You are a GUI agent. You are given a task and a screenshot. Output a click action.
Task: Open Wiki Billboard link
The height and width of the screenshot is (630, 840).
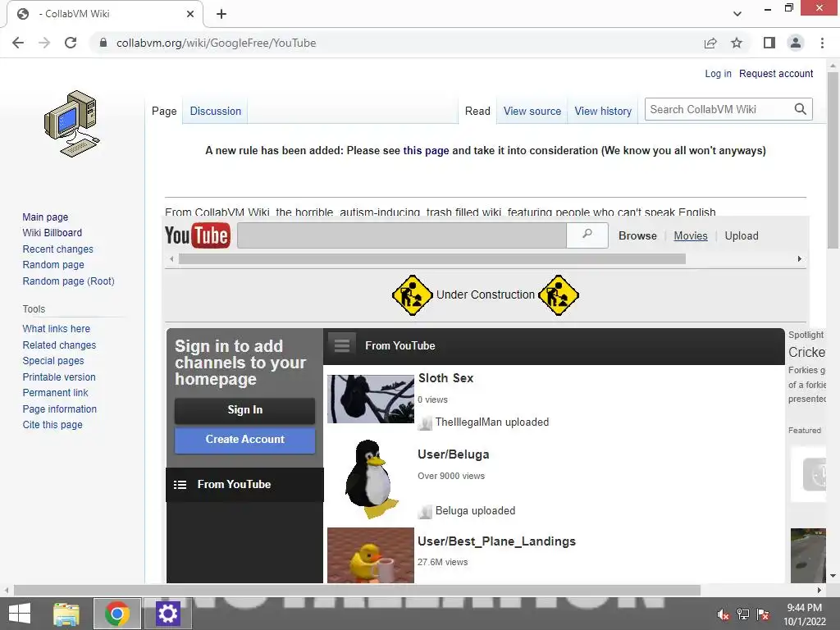[52, 232]
